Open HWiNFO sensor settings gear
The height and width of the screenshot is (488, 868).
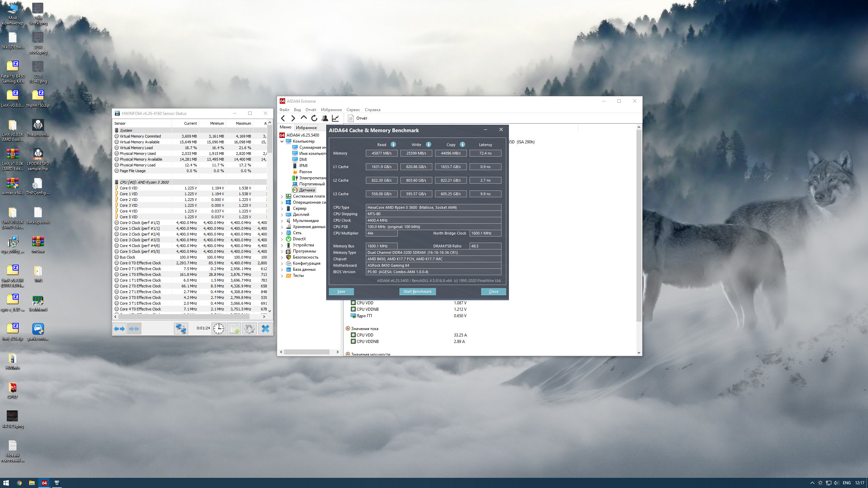point(250,329)
